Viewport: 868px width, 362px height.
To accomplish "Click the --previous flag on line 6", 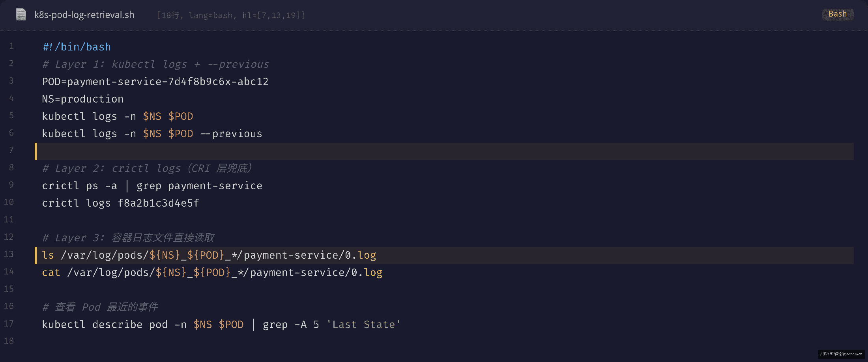I will [x=232, y=134].
